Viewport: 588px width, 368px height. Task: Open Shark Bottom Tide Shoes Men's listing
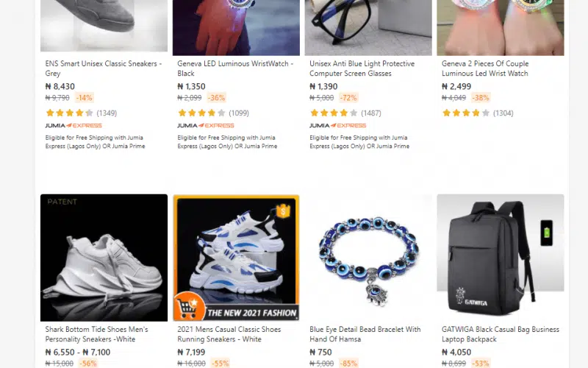(97, 334)
